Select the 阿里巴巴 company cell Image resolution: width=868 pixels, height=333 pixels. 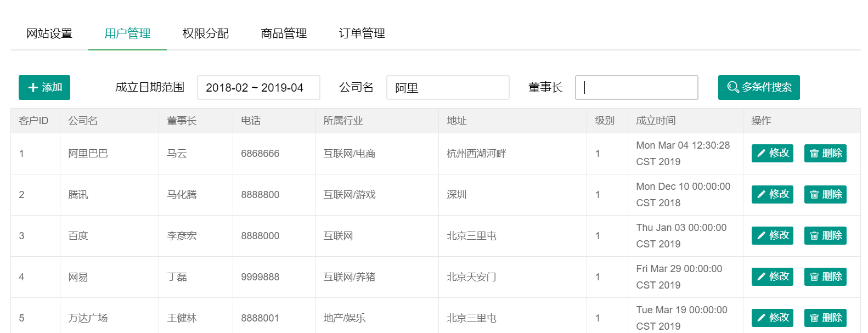tap(110, 154)
